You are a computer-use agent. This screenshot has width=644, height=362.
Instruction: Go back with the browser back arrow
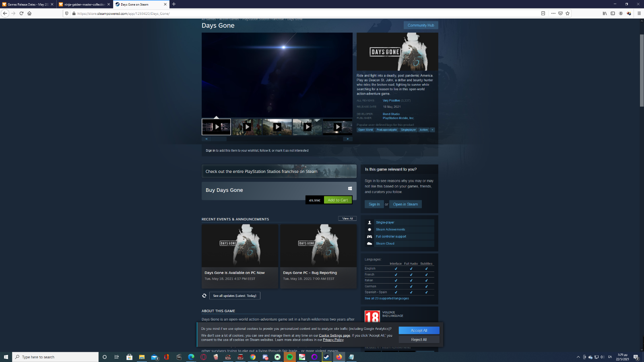click(5, 13)
